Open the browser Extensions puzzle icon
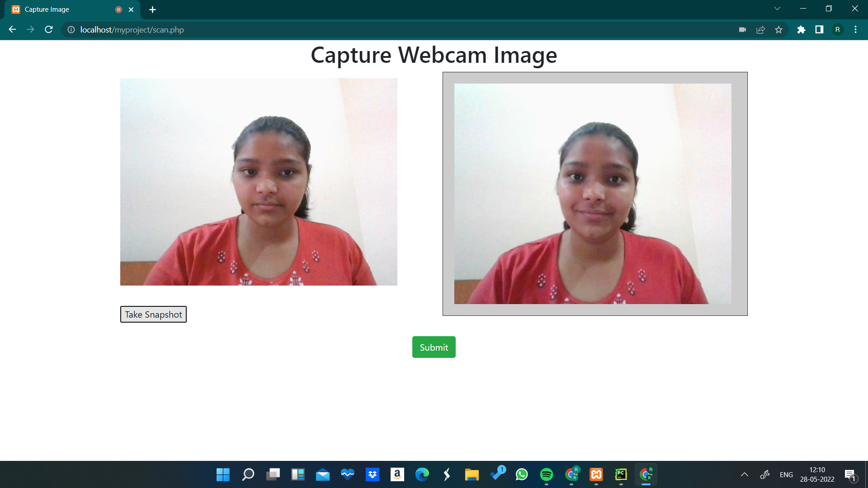The height and width of the screenshot is (488, 868). [x=801, y=29]
